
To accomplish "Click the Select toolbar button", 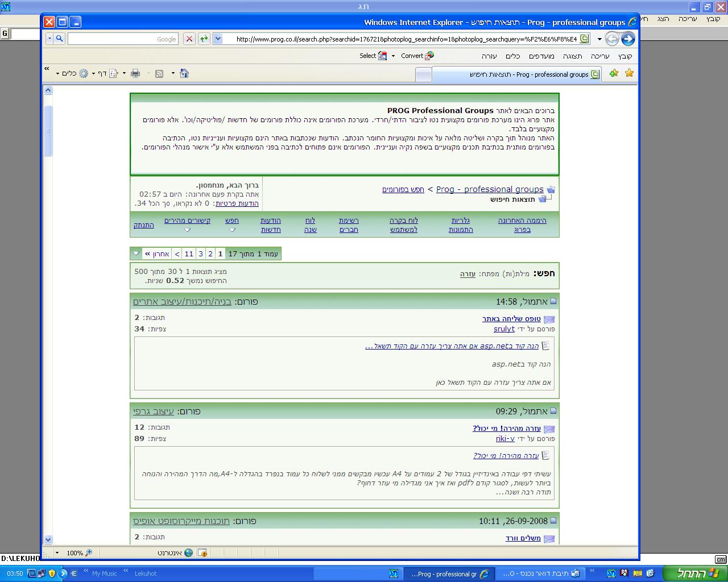I will (x=373, y=56).
